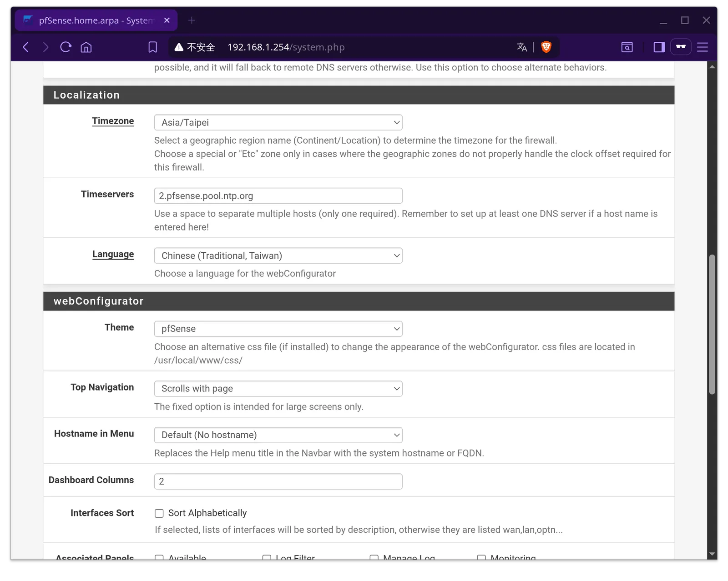Open the Brave Shields lion icon

click(546, 47)
